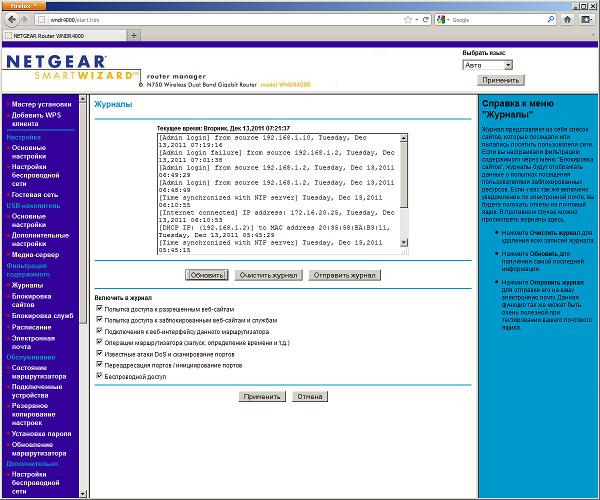Toggle blocked sites and services attempts checkbox

[99, 319]
